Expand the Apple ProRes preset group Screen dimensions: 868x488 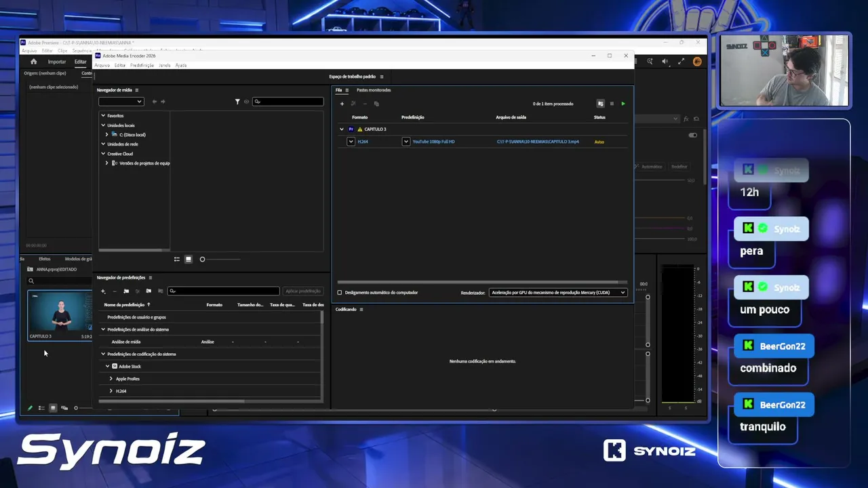(x=111, y=379)
